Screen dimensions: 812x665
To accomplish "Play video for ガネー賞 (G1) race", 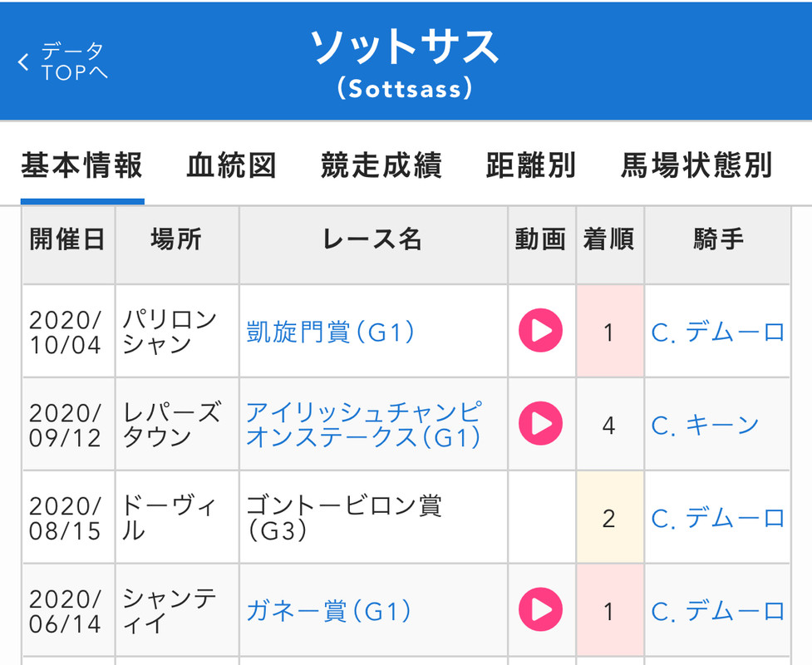I will point(540,611).
